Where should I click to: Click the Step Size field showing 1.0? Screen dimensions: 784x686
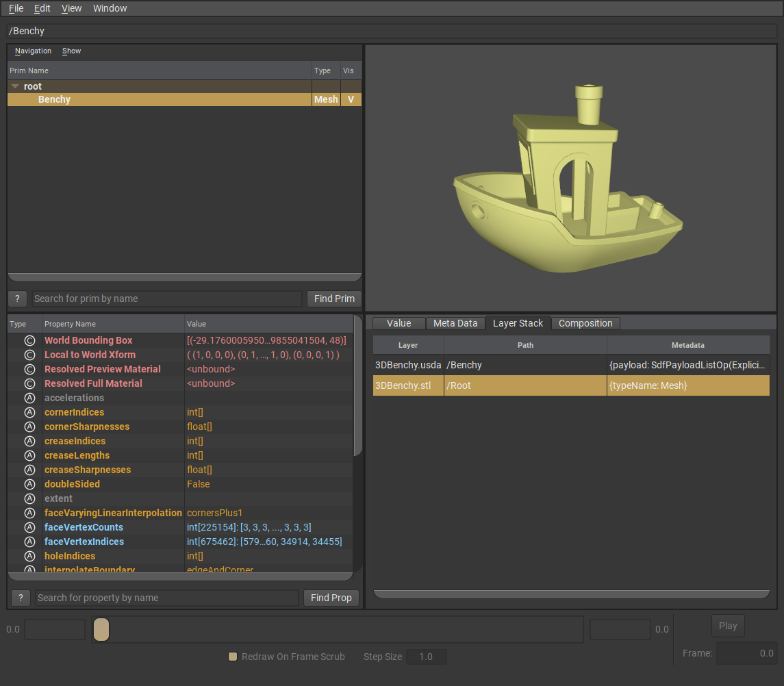point(426,657)
